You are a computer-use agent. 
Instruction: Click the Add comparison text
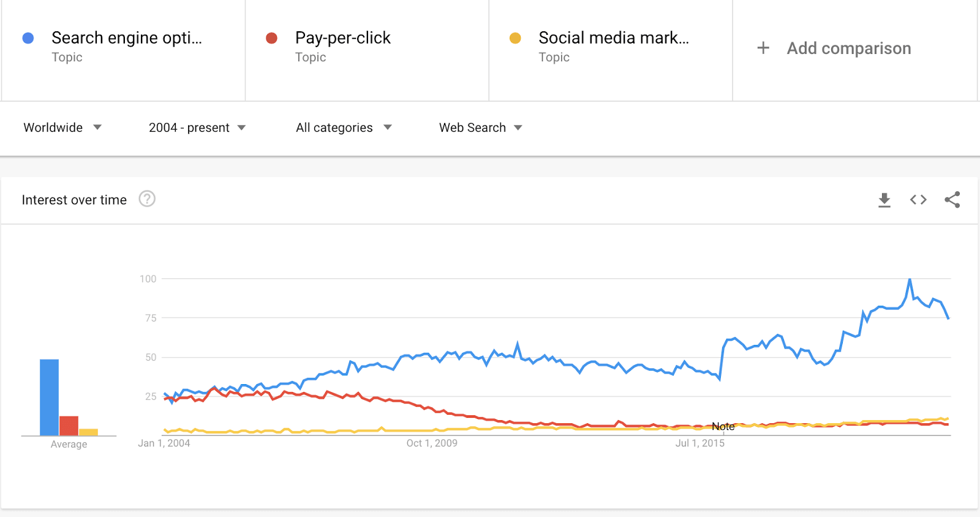tap(849, 48)
